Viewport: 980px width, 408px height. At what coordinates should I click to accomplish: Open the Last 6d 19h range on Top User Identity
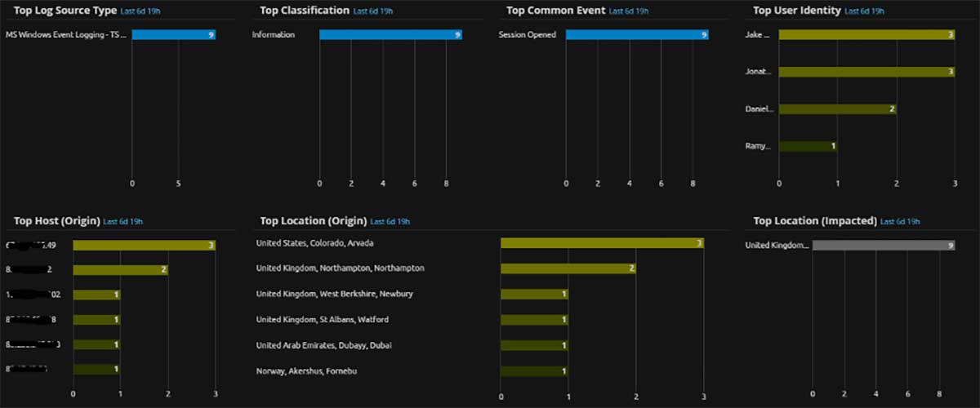coord(865,11)
